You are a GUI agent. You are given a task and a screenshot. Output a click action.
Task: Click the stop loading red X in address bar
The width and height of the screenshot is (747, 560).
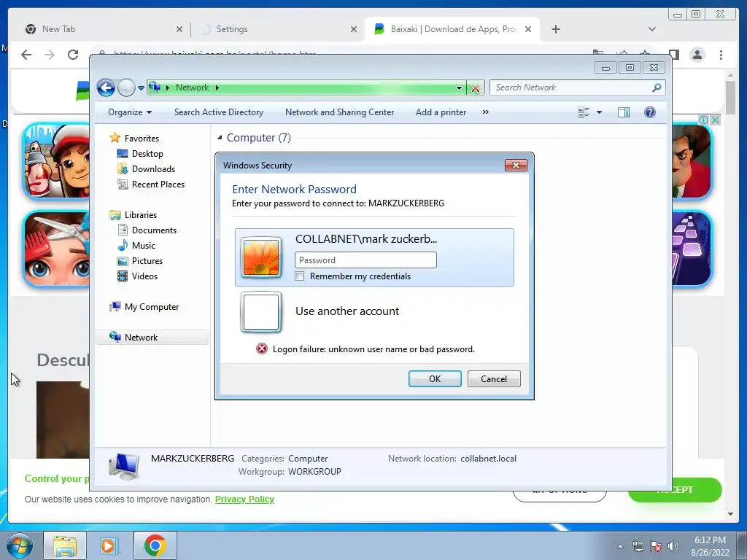(x=475, y=88)
